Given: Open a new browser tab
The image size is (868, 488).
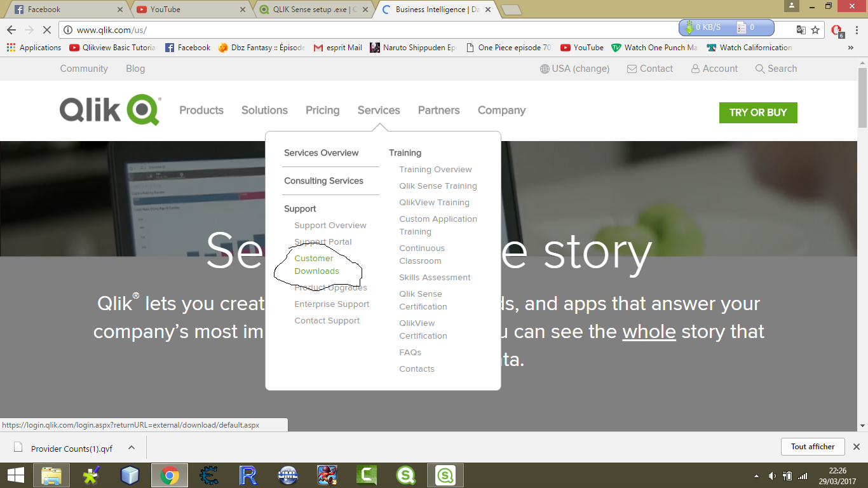Looking at the screenshot, I should click(x=512, y=10).
